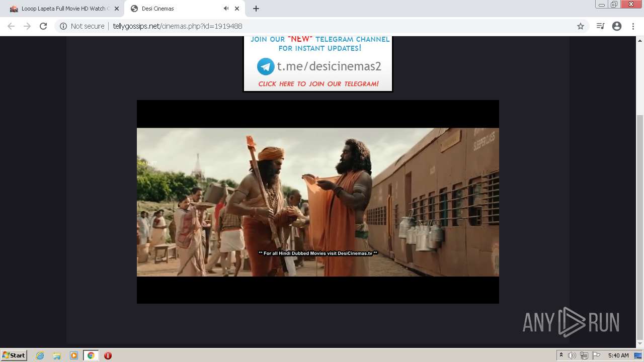The width and height of the screenshot is (644, 362).
Task: Open Chrome three-dot menu
Action: (633, 26)
